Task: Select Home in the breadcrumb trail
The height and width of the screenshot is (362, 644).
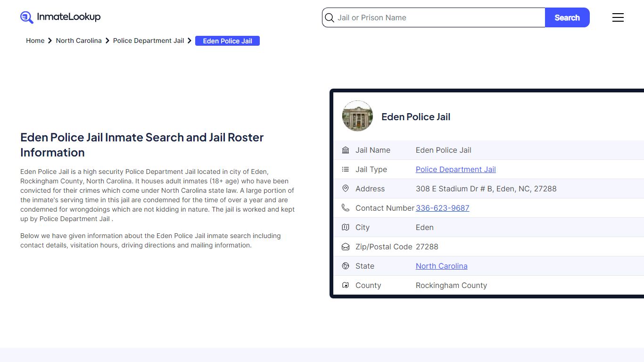Action: point(35,41)
